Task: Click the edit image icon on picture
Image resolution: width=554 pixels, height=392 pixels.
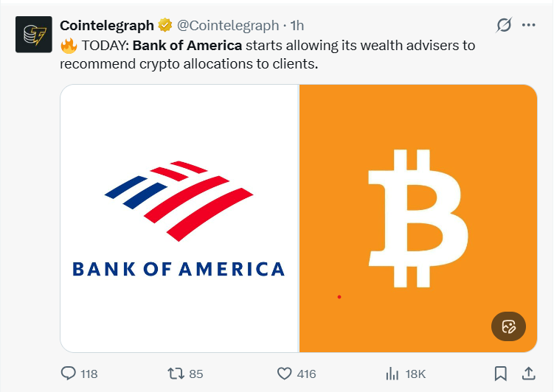Action: 508,326
